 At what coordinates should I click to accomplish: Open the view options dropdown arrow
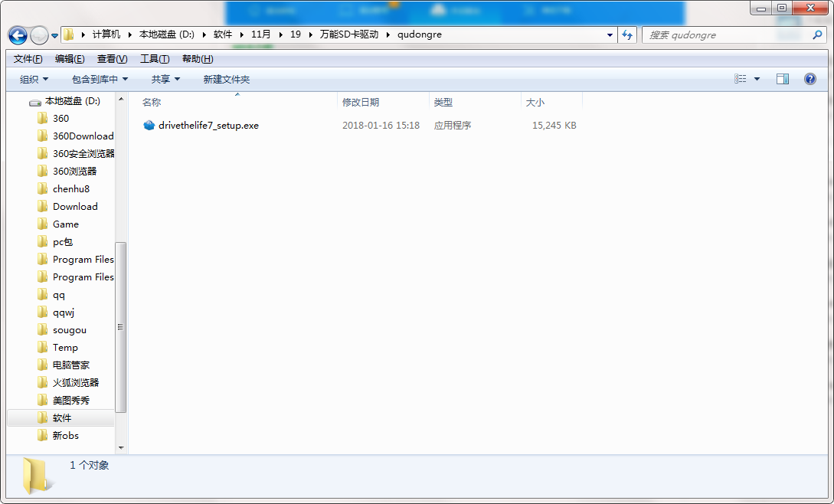click(x=757, y=79)
